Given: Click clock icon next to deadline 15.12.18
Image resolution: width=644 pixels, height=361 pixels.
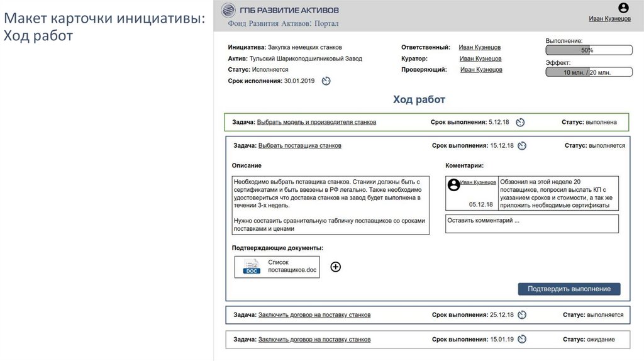Looking at the screenshot, I should (x=522, y=146).
